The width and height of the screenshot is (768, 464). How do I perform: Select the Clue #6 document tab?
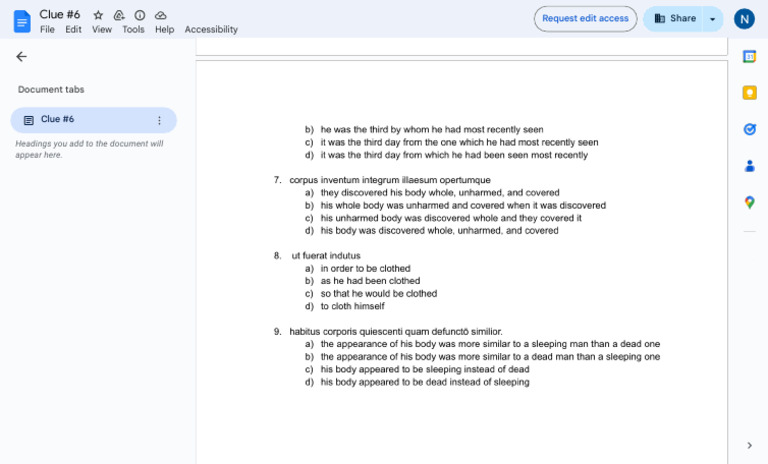tap(93, 120)
